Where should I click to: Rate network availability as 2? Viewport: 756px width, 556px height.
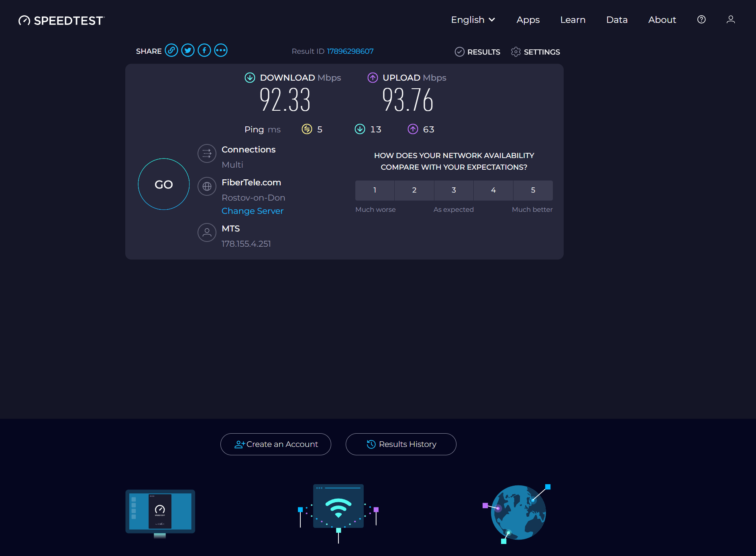[414, 190]
